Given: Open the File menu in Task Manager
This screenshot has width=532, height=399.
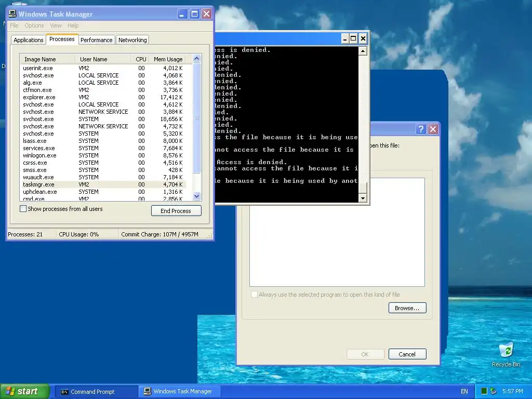Looking at the screenshot, I should point(14,25).
